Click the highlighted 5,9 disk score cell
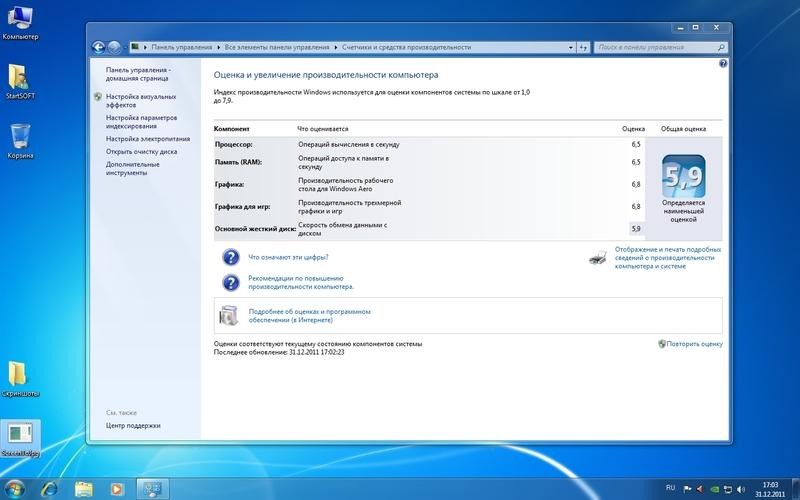 coord(636,229)
